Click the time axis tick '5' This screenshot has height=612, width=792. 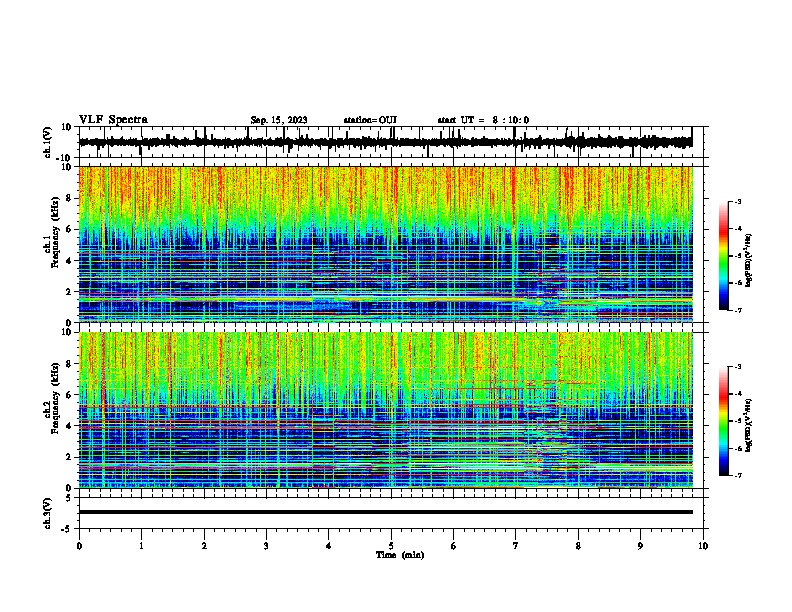coord(391,546)
